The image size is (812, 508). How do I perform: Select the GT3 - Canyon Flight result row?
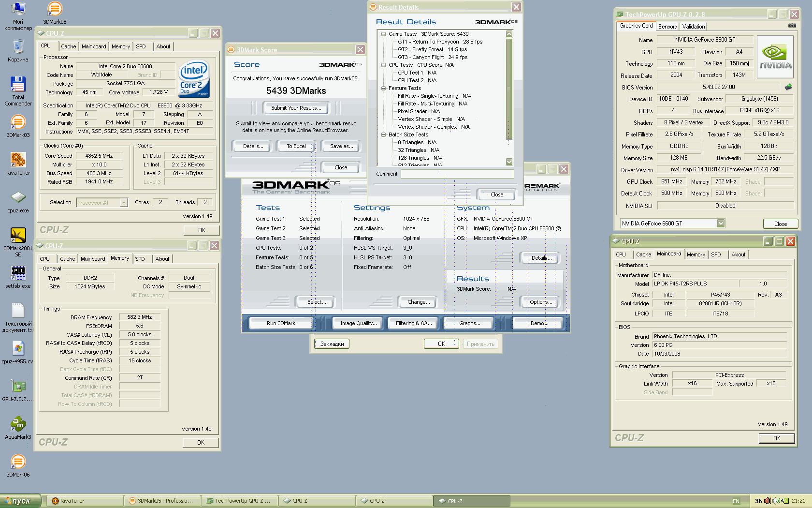pyautogui.click(x=433, y=57)
